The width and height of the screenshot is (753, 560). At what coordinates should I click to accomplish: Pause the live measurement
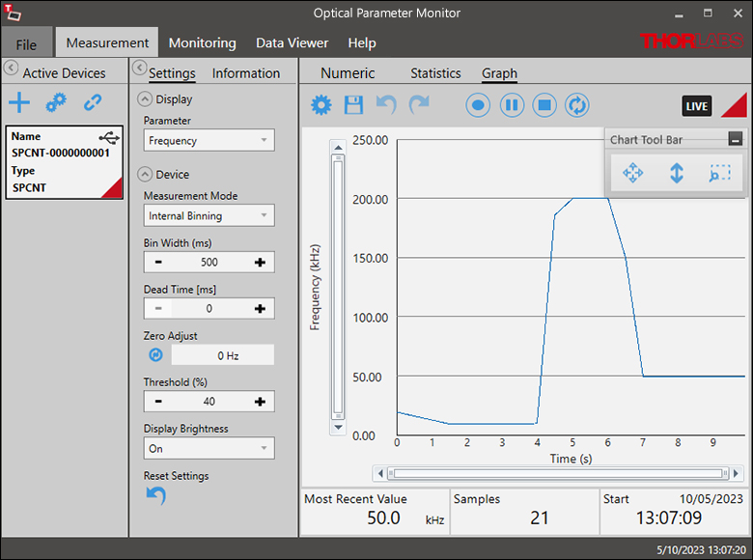click(x=512, y=105)
